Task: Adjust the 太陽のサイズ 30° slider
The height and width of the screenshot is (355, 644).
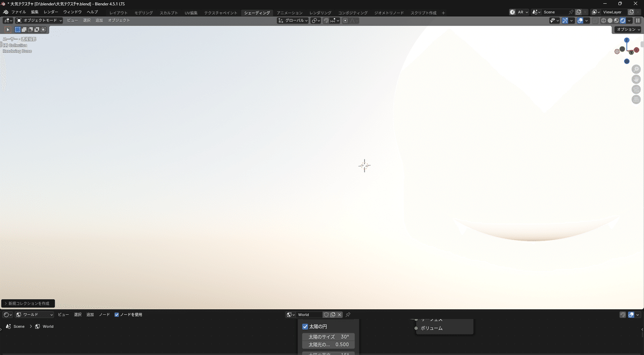Action: (328, 337)
